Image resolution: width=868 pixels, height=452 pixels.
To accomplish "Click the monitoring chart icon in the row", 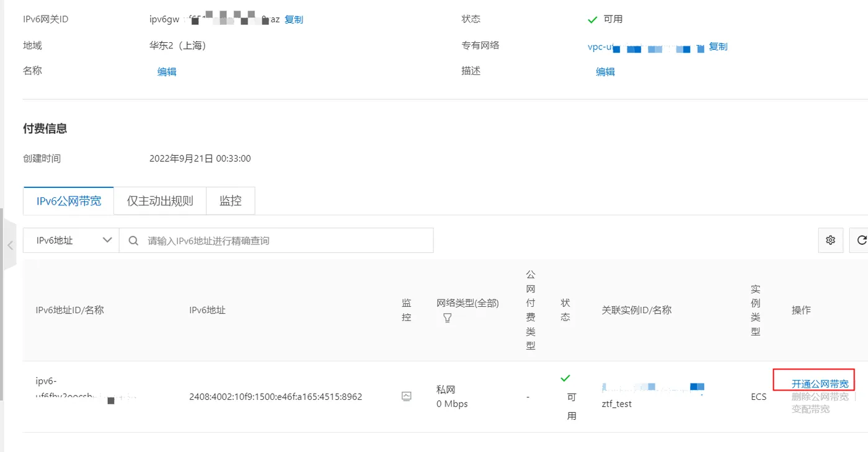I will click(407, 396).
